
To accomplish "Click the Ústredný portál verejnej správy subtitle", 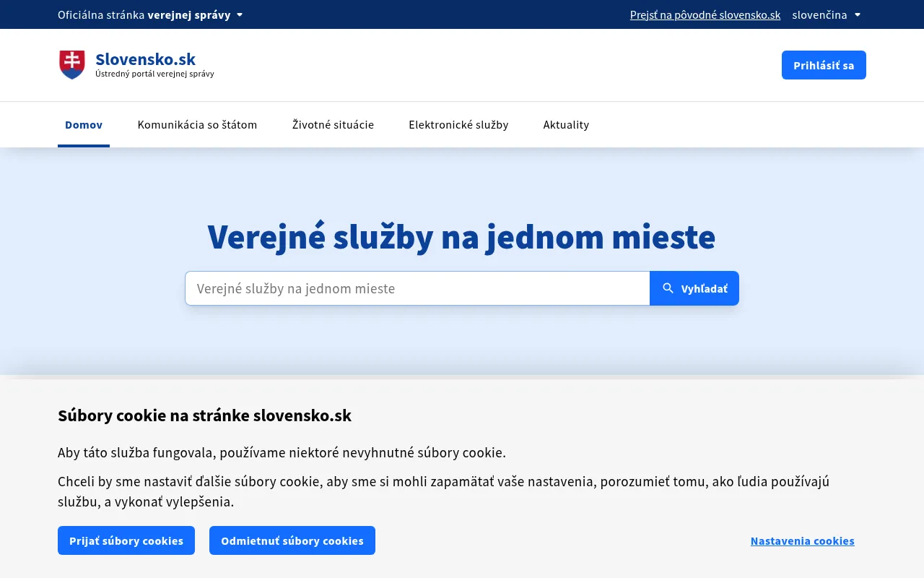I will coord(154,74).
